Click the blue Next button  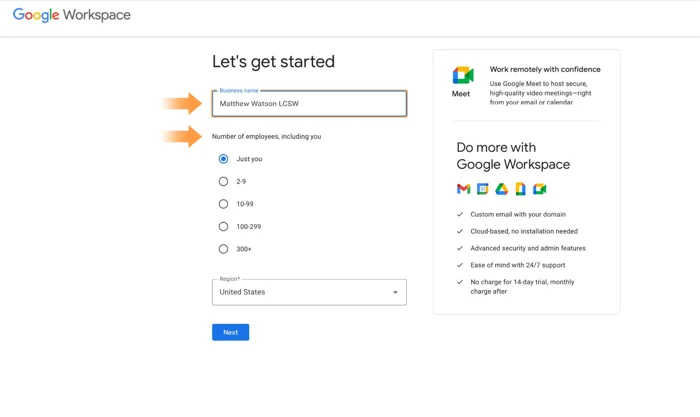click(x=230, y=332)
